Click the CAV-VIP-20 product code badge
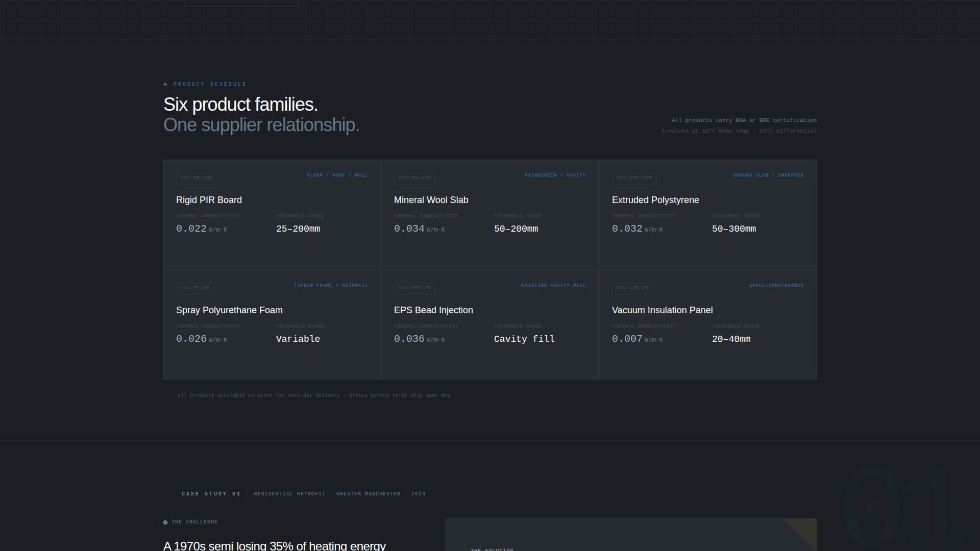 (x=632, y=288)
